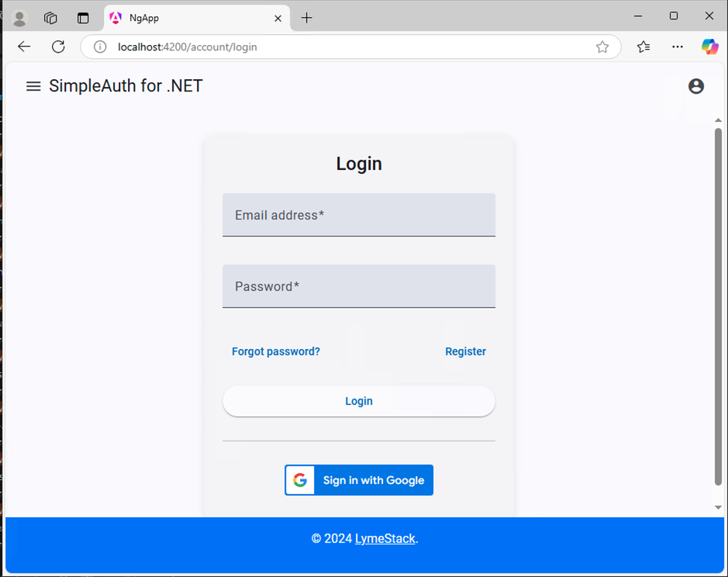The image size is (728, 577).
Task: Launch Copilot from the toolbar
Action: pyautogui.click(x=710, y=47)
